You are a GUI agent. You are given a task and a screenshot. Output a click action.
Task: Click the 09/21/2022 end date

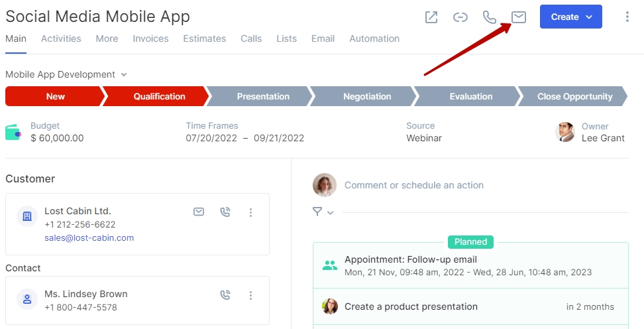(279, 138)
